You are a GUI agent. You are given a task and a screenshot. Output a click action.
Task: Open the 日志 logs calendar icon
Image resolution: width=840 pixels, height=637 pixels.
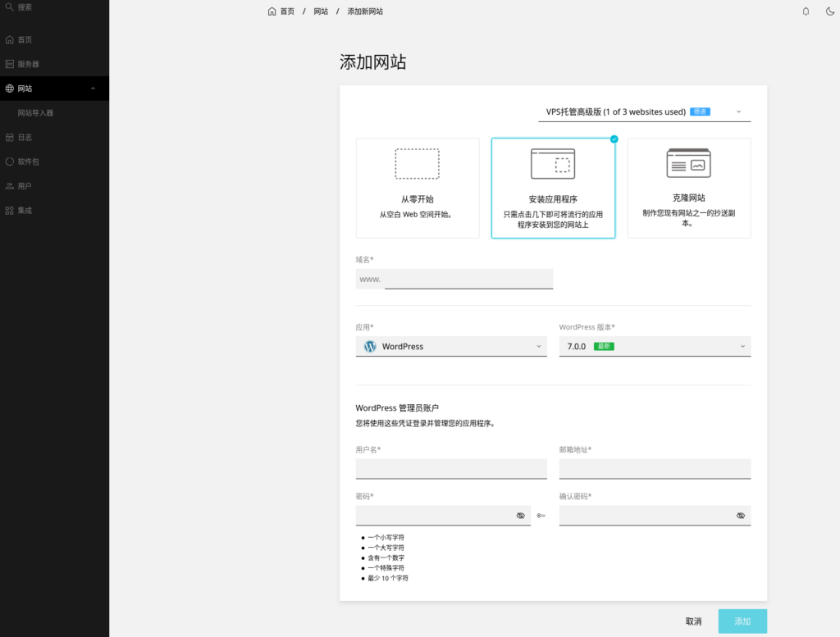point(9,137)
